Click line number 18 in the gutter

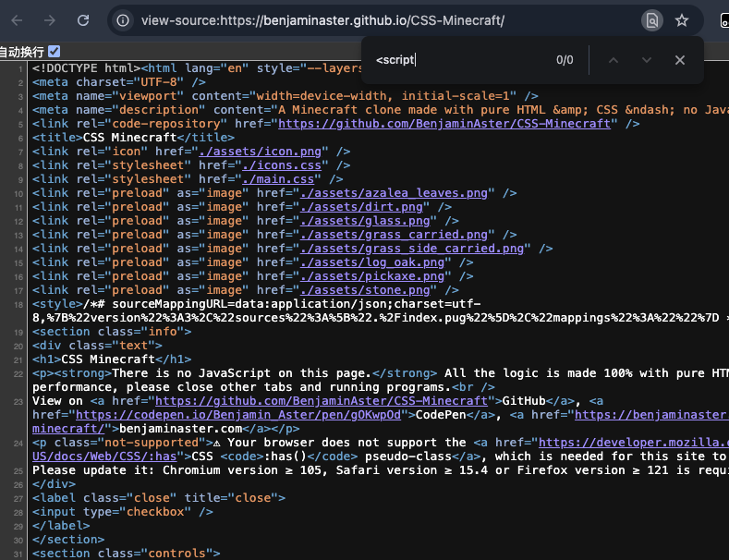click(x=18, y=305)
